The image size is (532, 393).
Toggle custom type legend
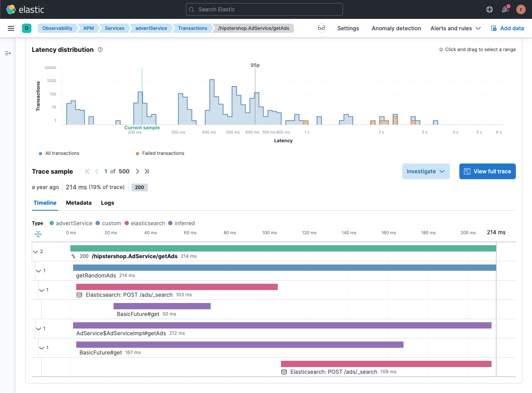click(108, 223)
